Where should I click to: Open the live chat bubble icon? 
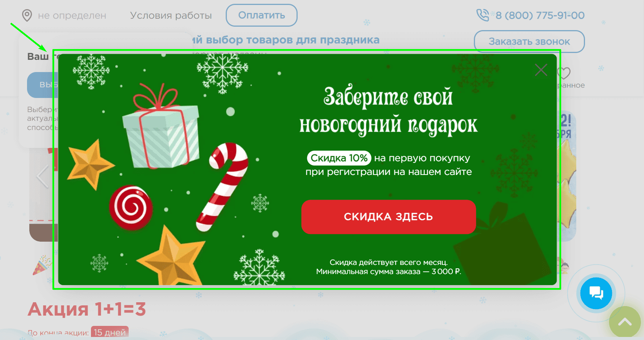pos(596,293)
